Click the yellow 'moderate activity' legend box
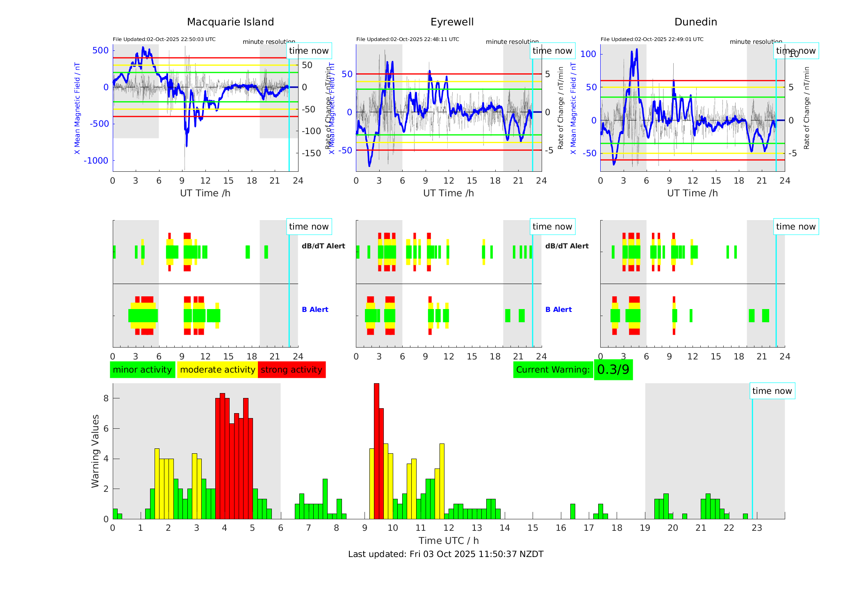The height and width of the screenshot is (589, 868). [217, 370]
